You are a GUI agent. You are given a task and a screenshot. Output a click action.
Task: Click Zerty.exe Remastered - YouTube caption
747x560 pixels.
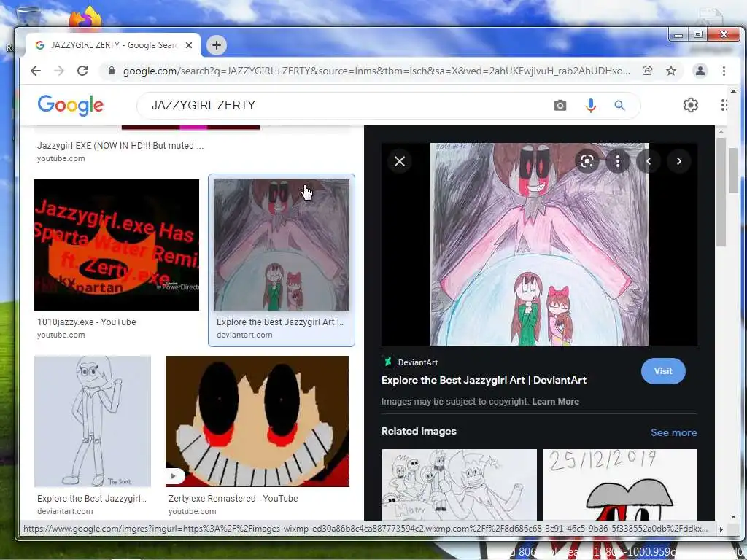click(233, 498)
